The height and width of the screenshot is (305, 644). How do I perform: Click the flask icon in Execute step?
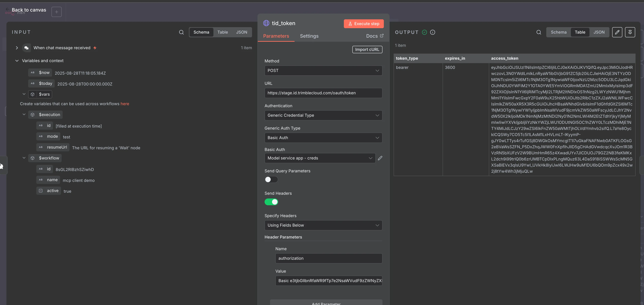(350, 24)
